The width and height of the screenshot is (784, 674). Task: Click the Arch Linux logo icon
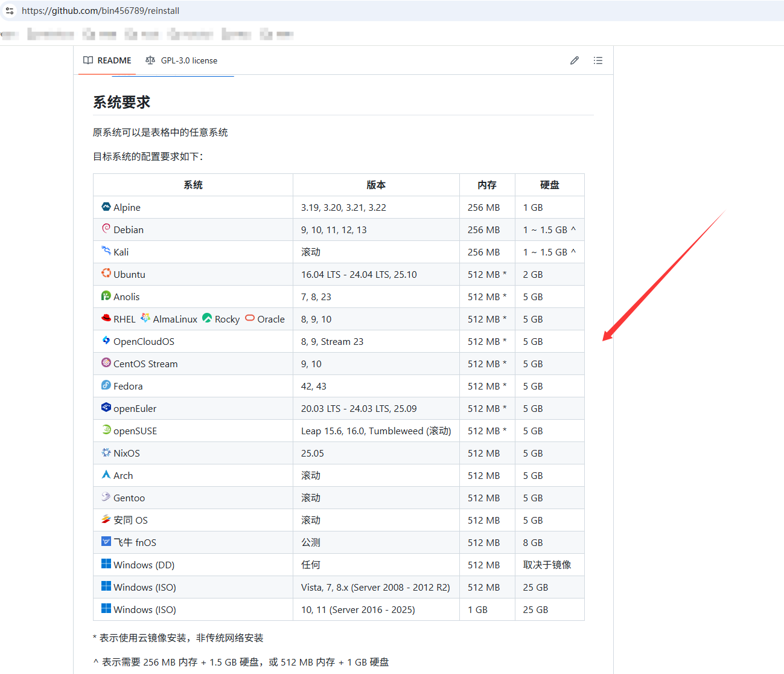click(x=106, y=475)
